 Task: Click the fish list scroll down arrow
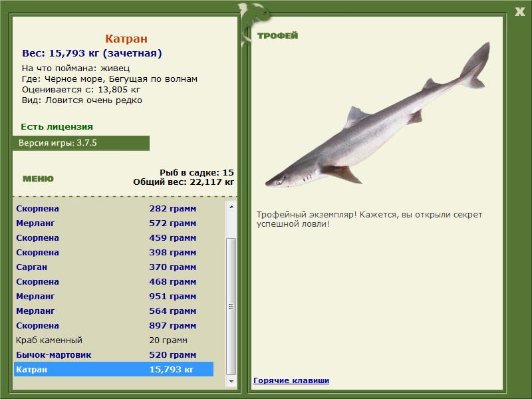point(231,381)
